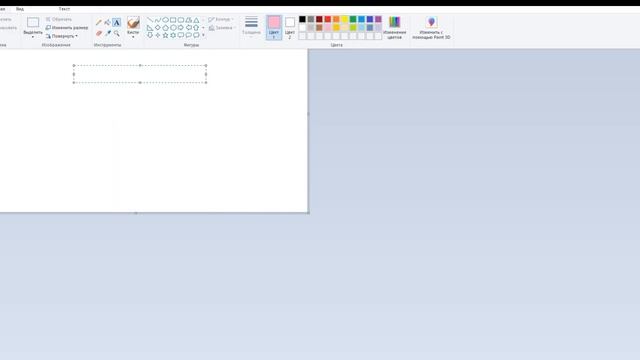Choose the Diamond shape
Viewport: 640px width, 360px height.
point(158,27)
